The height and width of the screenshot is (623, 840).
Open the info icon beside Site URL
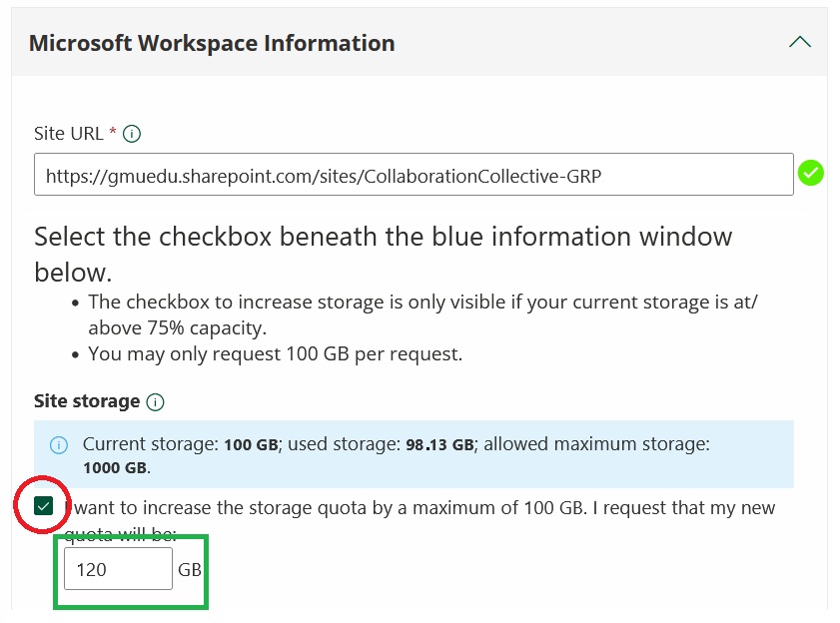[133, 134]
